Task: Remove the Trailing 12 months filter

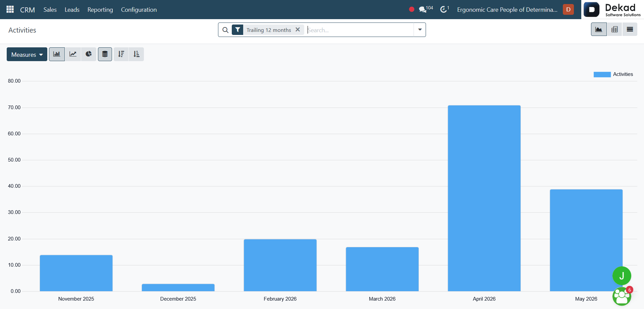Action: 298,30
